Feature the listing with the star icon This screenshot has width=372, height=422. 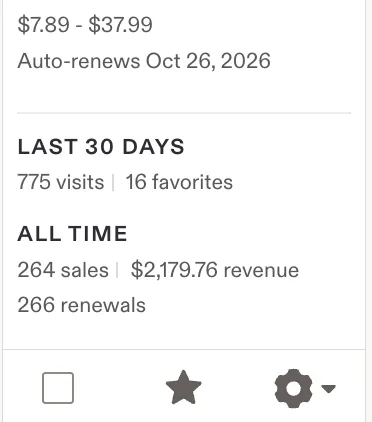pos(184,387)
